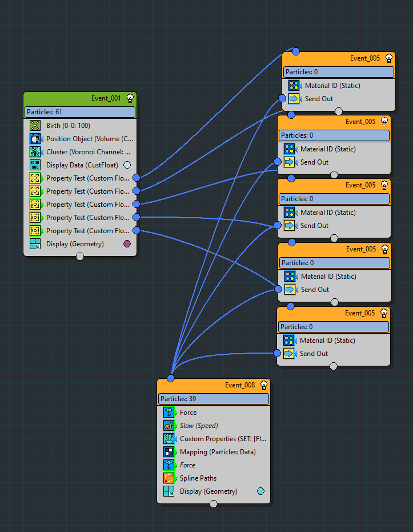
Task: Click the Position Object operator icon
Action: [x=35, y=139]
